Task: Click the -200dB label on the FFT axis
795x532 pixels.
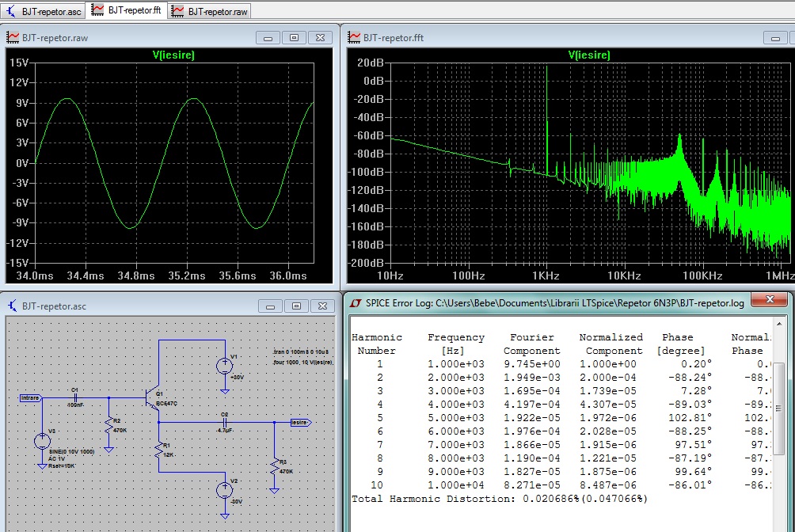Action: [366, 263]
